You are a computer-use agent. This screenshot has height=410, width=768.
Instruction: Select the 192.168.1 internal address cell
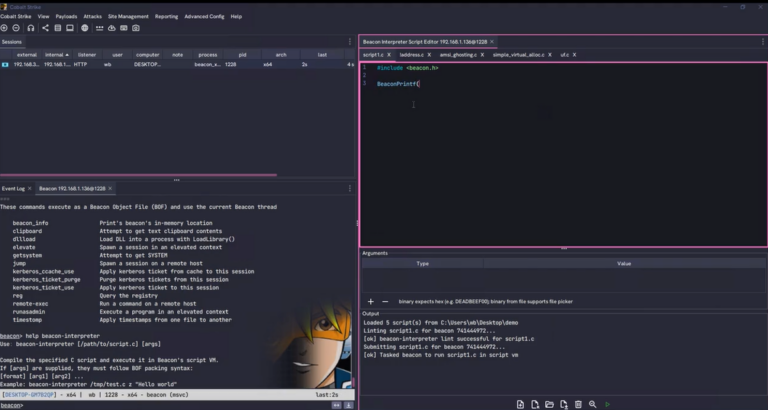click(57, 64)
